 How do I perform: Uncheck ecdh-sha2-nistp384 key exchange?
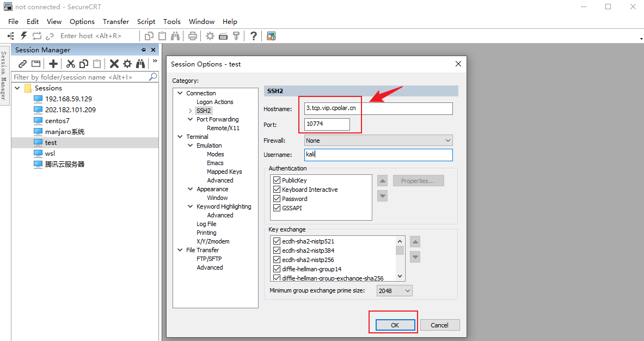click(x=277, y=251)
